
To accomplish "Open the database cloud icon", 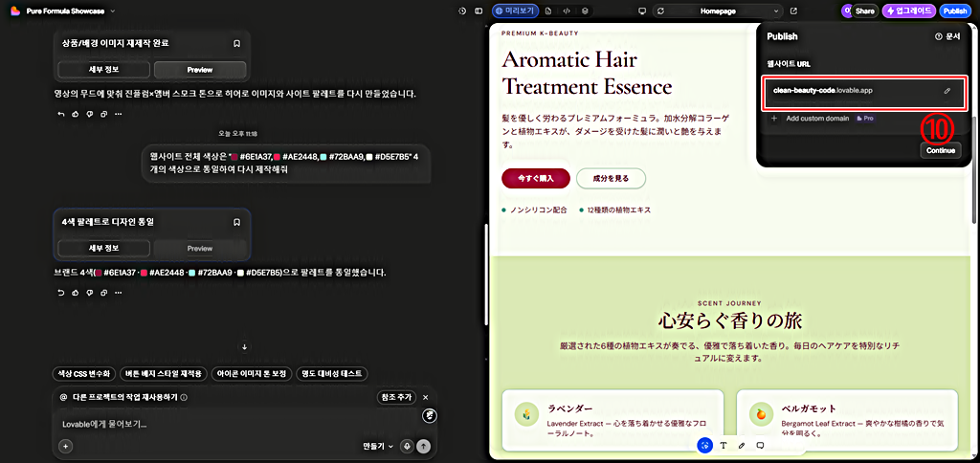I will pos(585,11).
